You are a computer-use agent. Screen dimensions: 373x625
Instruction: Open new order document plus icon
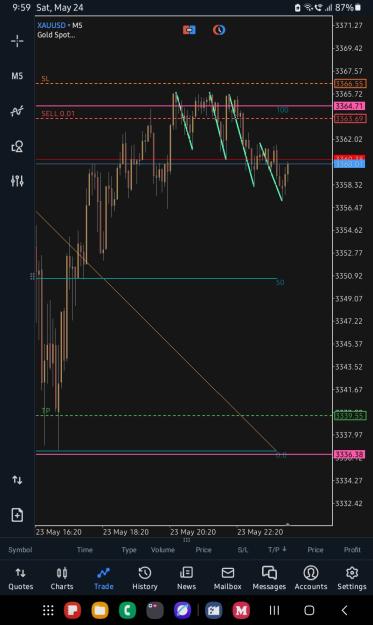[17, 515]
